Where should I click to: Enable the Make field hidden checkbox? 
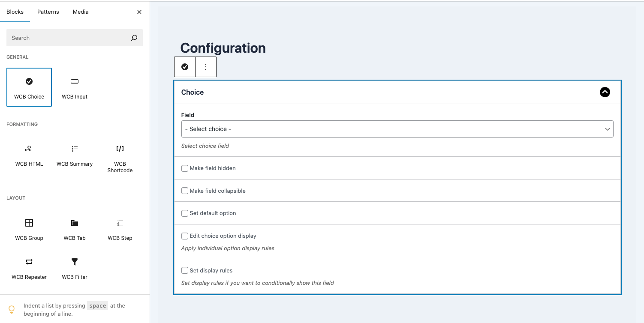pos(185,168)
